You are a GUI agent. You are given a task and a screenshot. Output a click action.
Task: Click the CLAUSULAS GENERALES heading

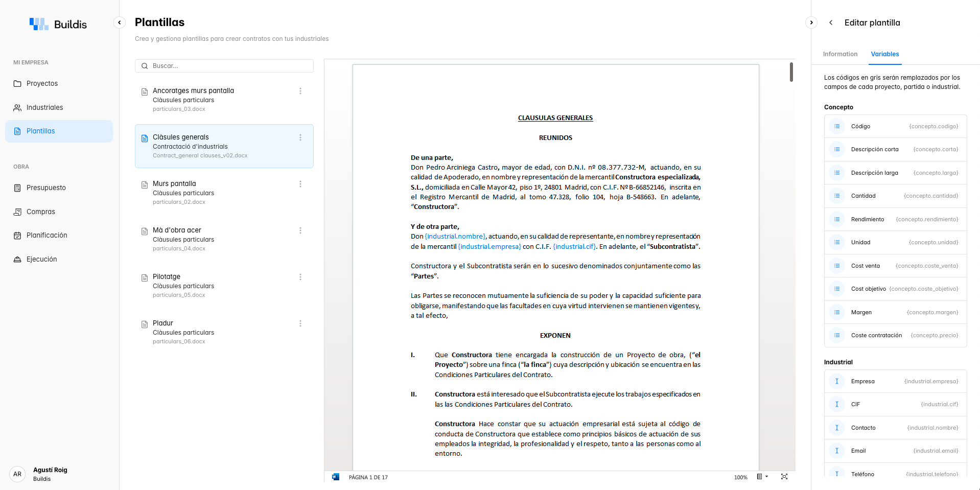pyautogui.click(x=555, y=118)
